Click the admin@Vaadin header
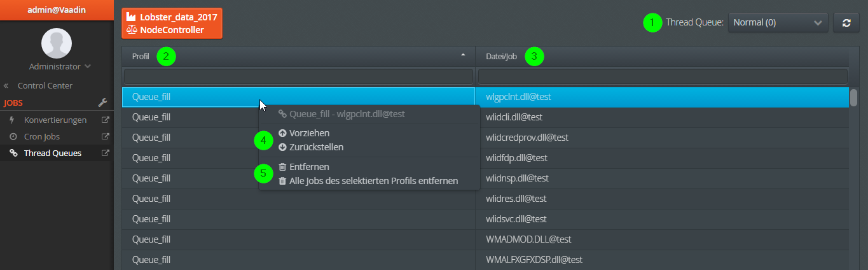Screen dimensions: 868x270 pyautogui.click(x=57, y=10)
